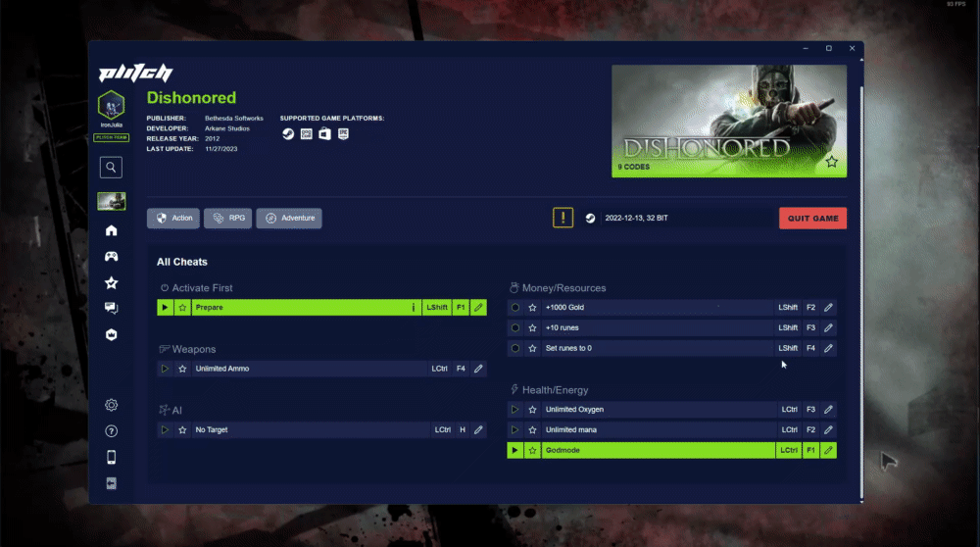Click the F4 key of Unlimited Ammo

click(x=461, y=369)
